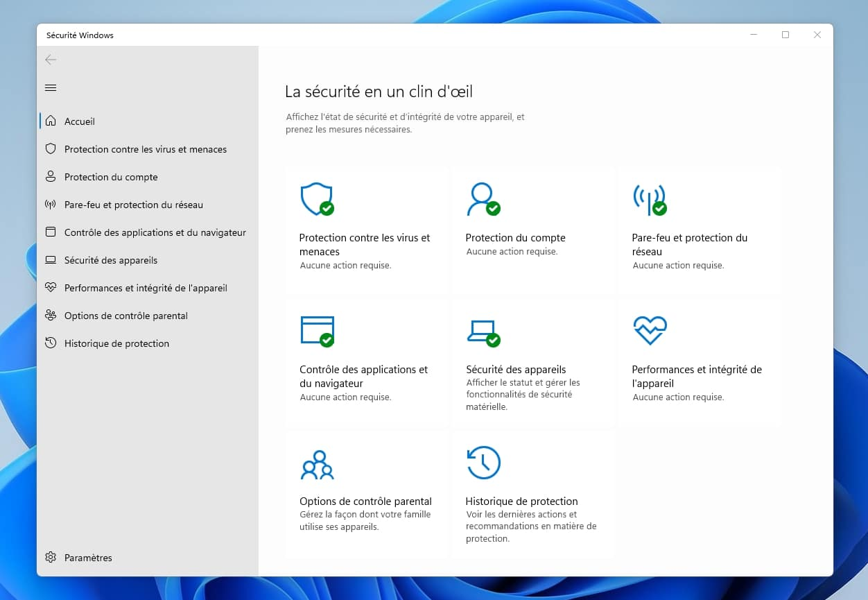Open the Historique de protection tile title
Viewport: 868px width, 600px height.
(521, 501)
